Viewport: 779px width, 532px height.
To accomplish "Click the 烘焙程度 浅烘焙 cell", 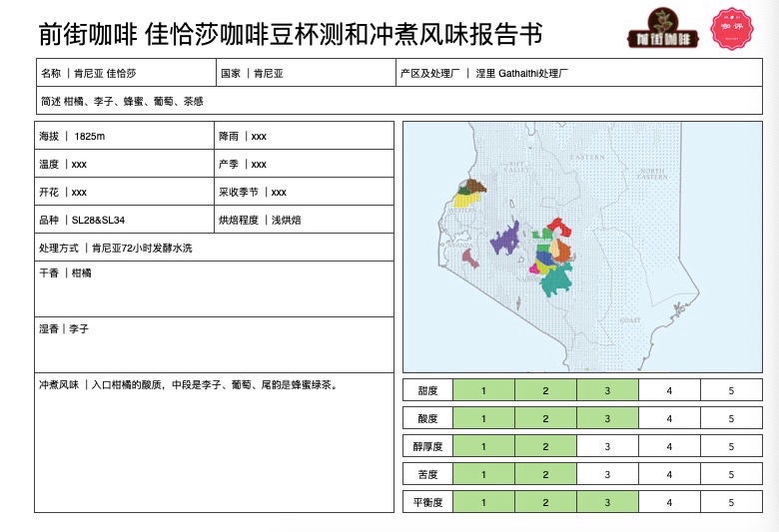I will pos(305,220).
